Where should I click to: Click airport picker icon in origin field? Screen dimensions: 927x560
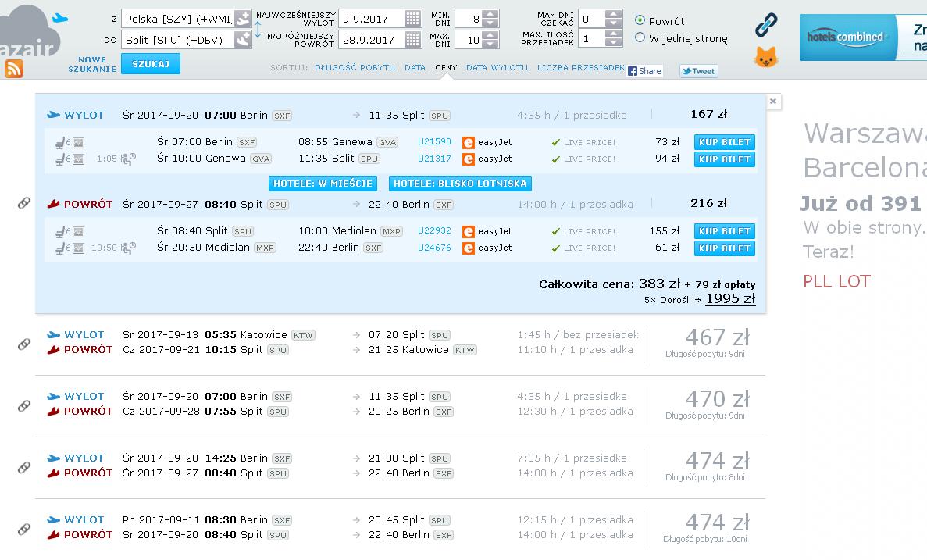coord(242,19)
